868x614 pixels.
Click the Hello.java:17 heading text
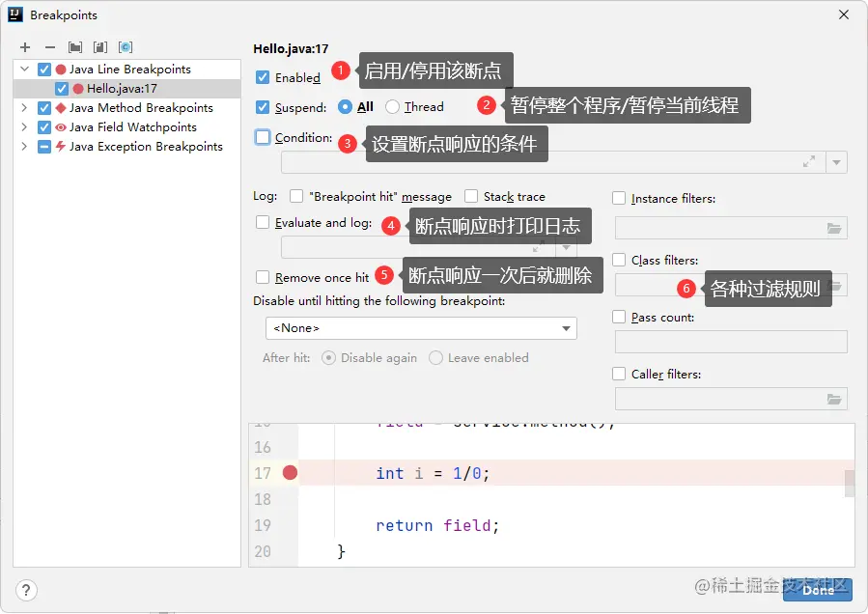click(x=291, y=48)
